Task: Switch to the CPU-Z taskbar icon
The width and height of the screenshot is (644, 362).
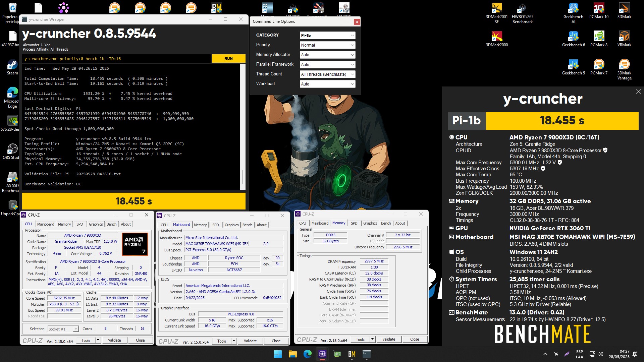Action: point(322,354)
